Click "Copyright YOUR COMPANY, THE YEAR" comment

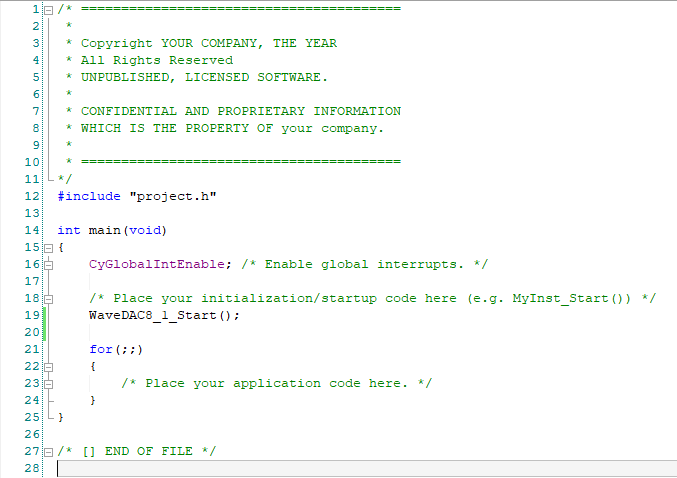click(209, 43)
